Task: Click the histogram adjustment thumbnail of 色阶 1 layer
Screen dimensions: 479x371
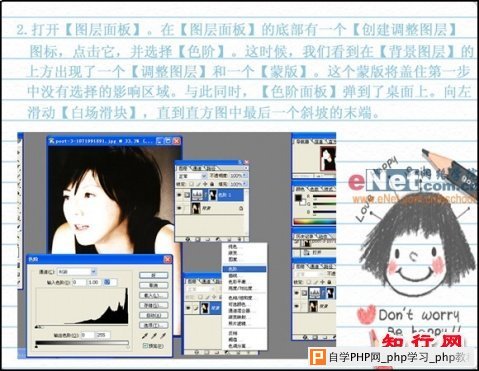Action: (198, 195)
